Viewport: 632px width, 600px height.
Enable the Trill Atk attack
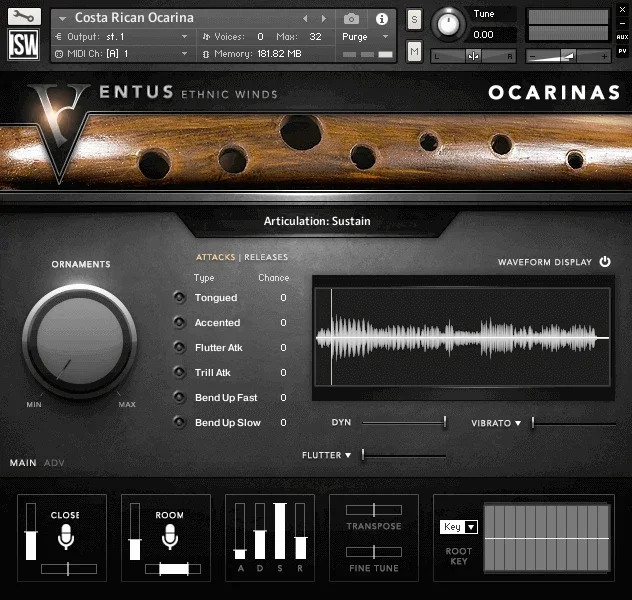tap(179, 372)
